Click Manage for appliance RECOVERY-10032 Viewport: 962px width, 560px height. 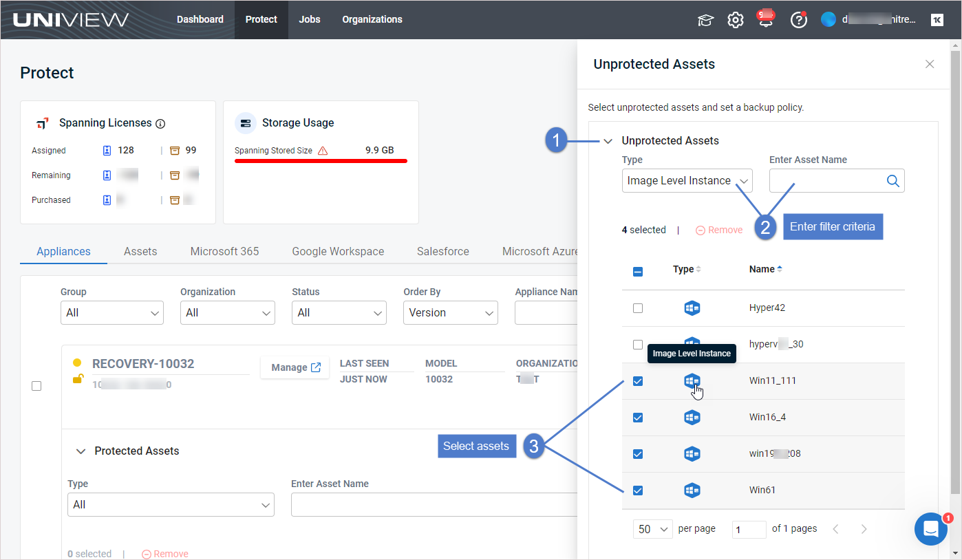point(295,367)
